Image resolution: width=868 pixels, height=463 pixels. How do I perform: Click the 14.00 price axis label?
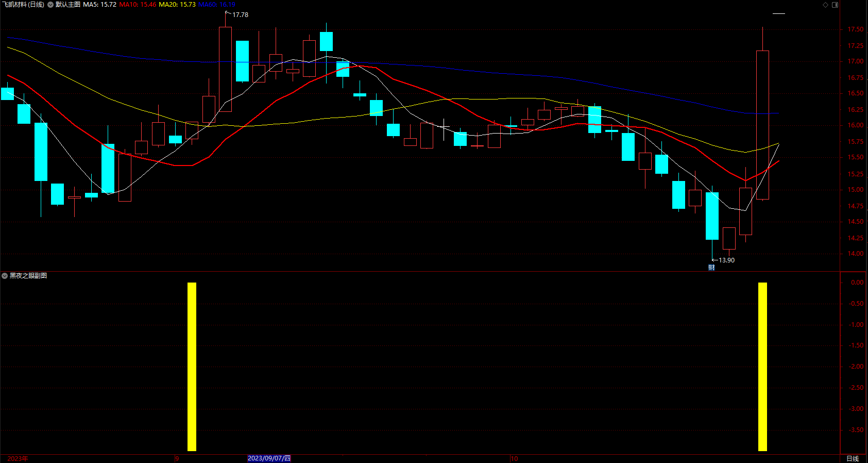pyautogui.click(x=856, y=254)
